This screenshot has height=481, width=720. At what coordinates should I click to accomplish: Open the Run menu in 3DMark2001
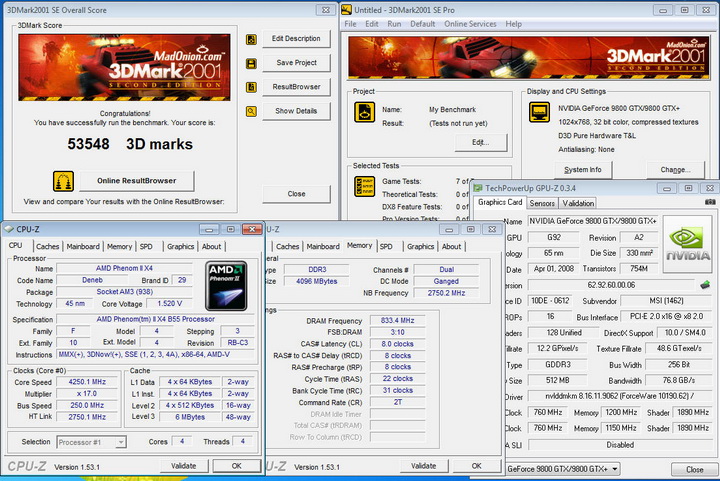(395, 23)
